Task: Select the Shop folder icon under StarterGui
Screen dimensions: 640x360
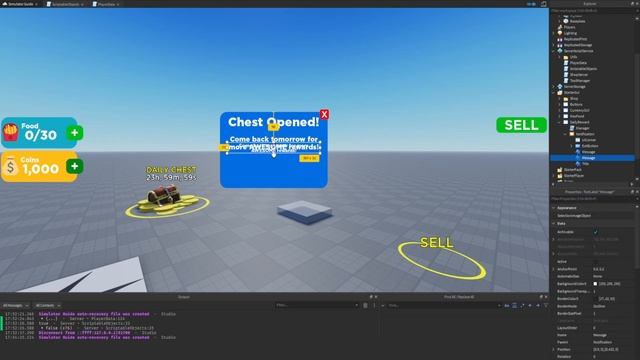Action: coord(566,98)
